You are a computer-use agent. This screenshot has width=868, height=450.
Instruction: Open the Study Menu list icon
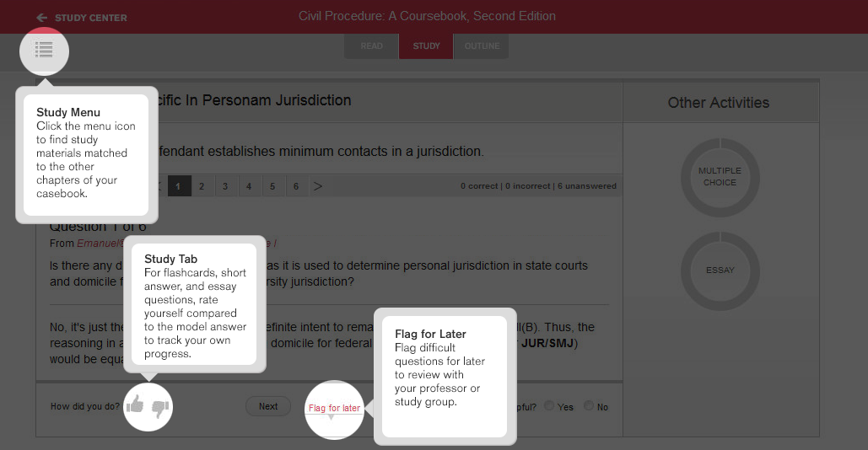tap(44, 50)
